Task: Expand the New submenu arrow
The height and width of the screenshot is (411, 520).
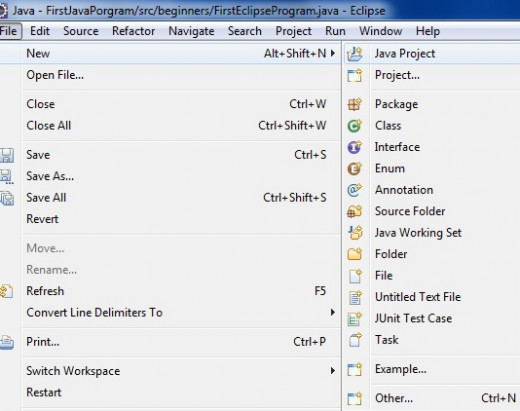Action: tap(333, 53)
